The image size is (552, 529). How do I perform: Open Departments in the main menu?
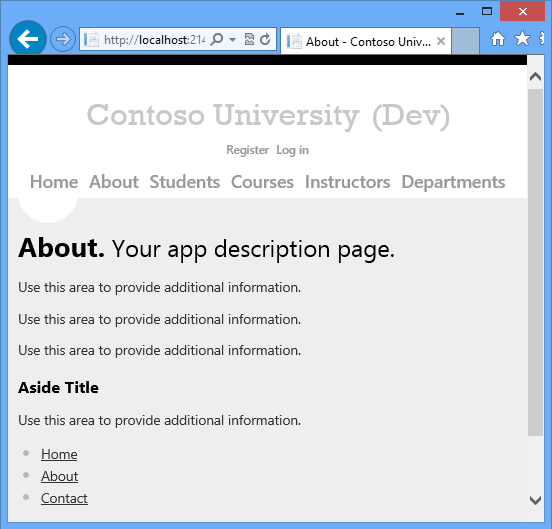coord(453,182)
